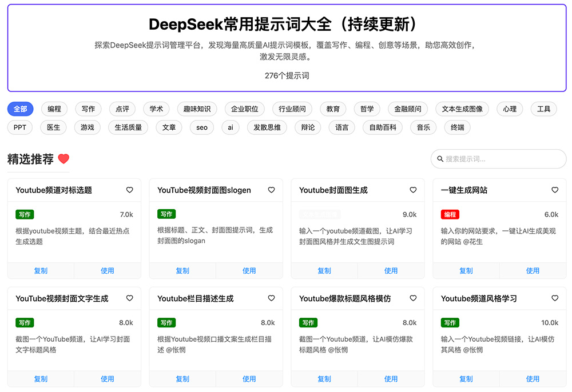Choose the 学术 category tag
The image size is (572, 392).
click(156, 109)
